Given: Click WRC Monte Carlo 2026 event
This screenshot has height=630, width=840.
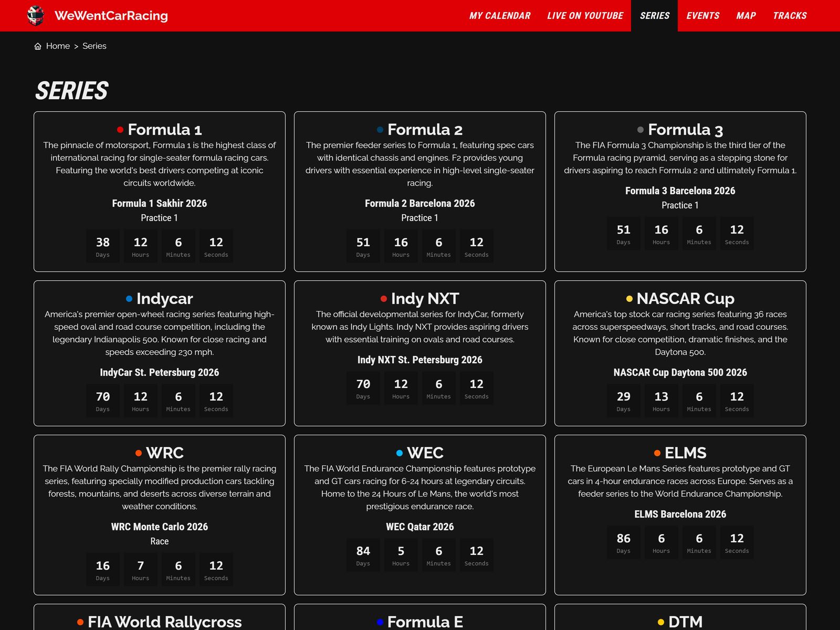Looking at the screenshot, I should click(160, 527).
